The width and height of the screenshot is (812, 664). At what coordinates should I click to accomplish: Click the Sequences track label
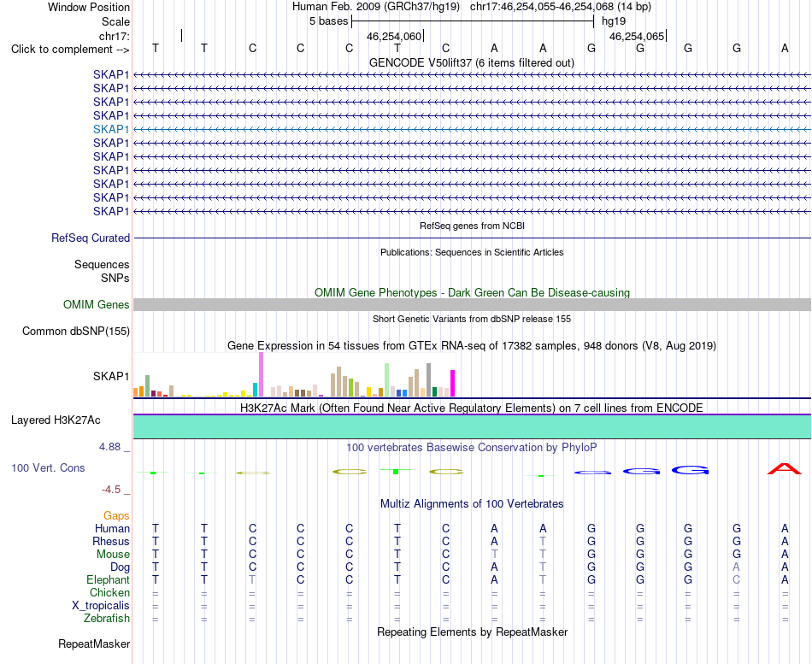102,265
